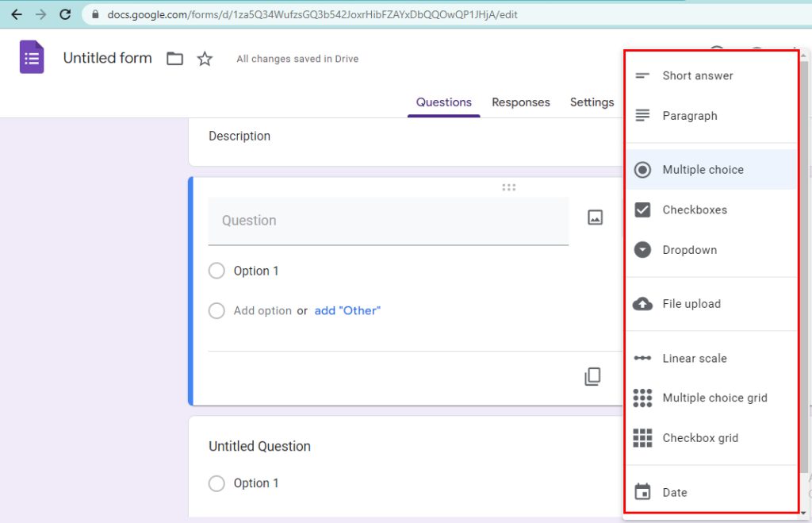Click the duplicate question icon
Image resolution: width=812 pixels, height=523 pixels.
coord(592,377)
